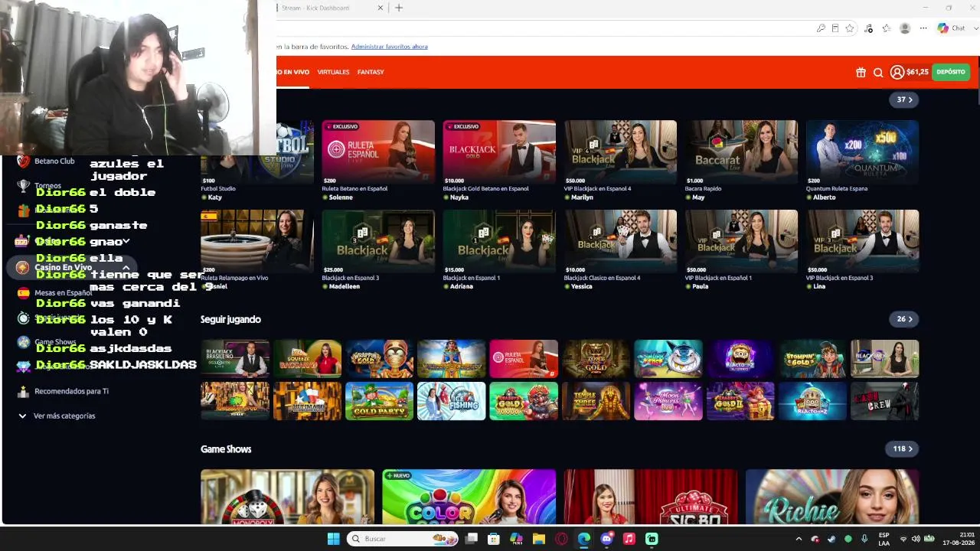Viewport: 980px width, 551px height.
Task: Collapse the Casino En Vivo category
Action: coord(126,267)
